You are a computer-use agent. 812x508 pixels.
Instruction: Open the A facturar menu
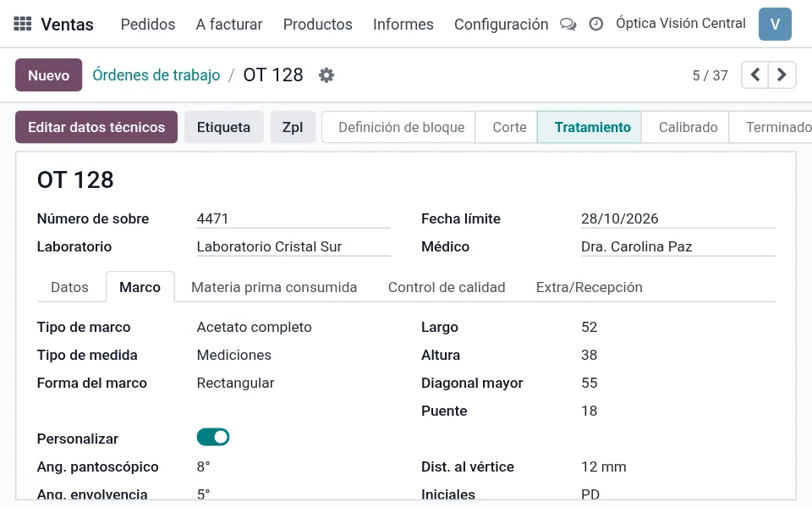click(229, 25)
